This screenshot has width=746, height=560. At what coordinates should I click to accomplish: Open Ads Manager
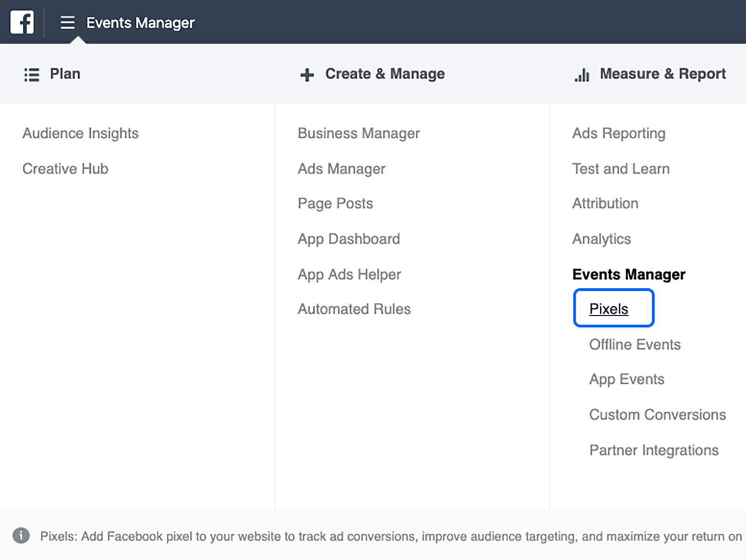(x=341, y=169)
